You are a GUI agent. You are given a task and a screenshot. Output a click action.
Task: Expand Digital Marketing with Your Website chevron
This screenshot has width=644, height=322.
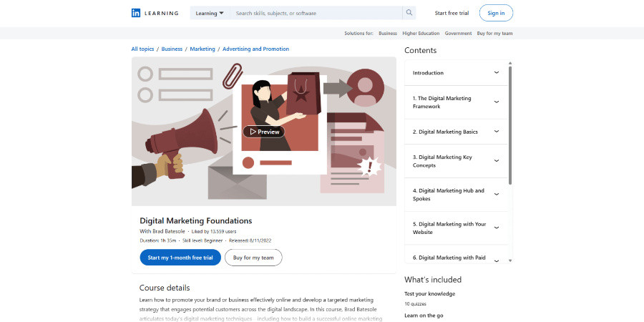click(497, 228)
